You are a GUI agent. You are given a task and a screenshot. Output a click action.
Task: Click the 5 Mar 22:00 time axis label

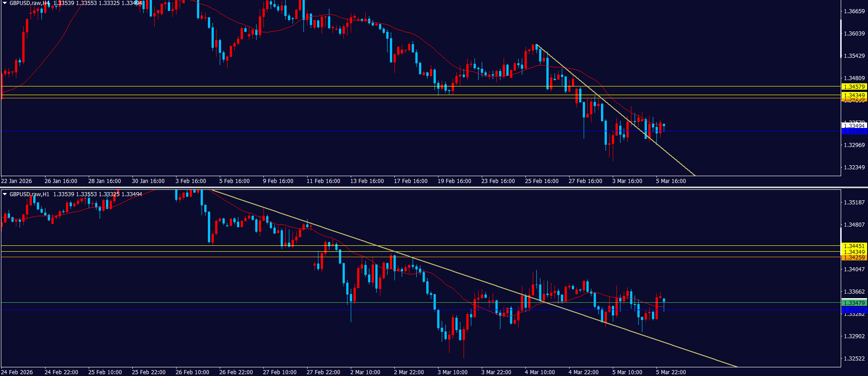point(671,372)
